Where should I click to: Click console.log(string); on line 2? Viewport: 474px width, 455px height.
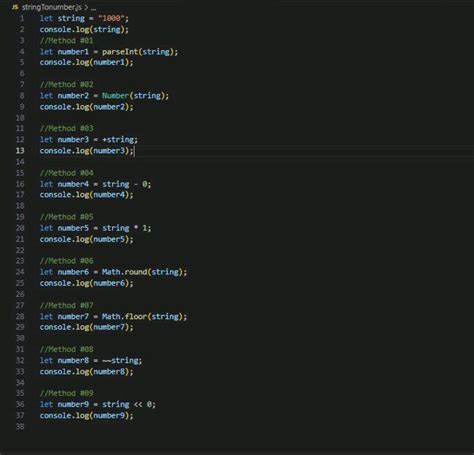[x=84, y=30]
